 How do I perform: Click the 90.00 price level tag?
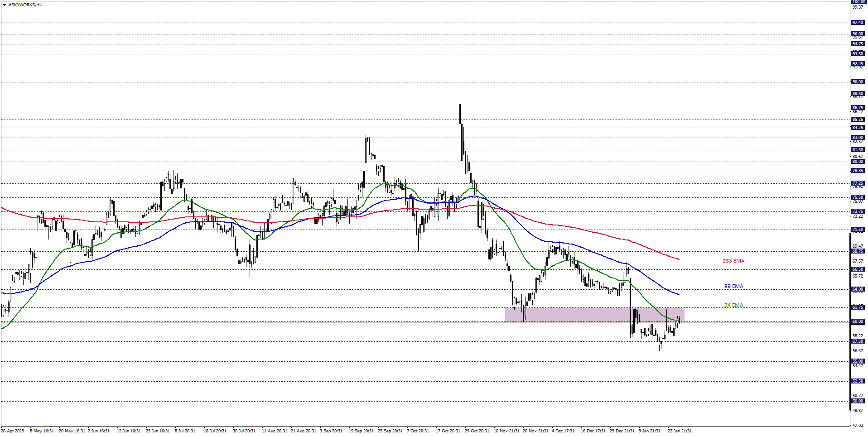(x=858, y=82)
